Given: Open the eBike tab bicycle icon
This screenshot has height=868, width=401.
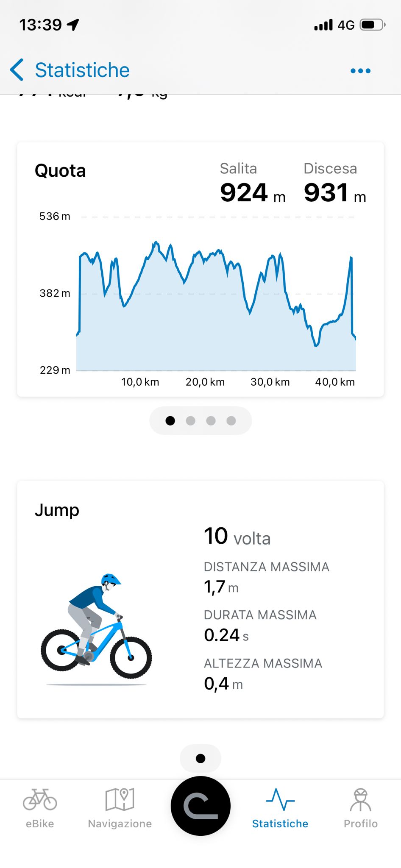Looking at the screenshot, I should (40, 799).
